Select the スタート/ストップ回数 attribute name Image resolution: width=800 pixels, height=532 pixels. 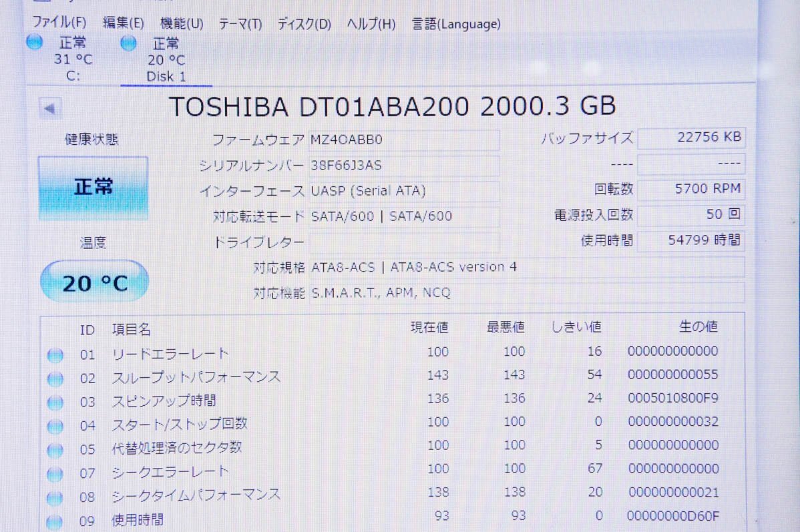[x=180, y=424]
